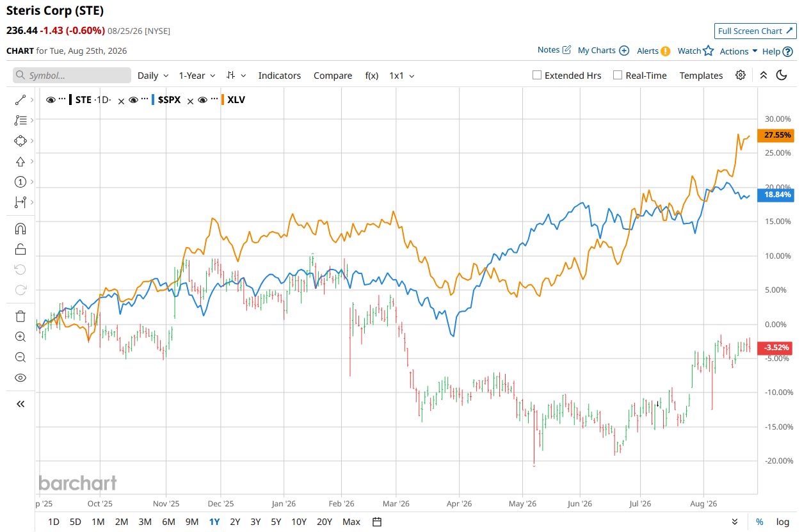Screen dimensions: 802x532
Task: Open the Daily frequency dropdown
Action: 153,76
